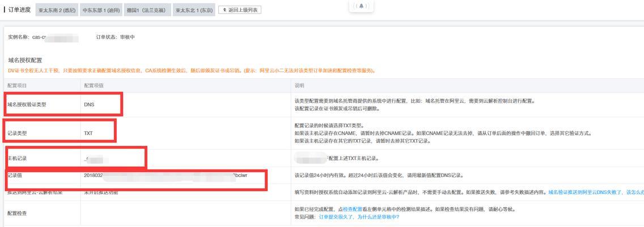Click the blurred 主机记录 value
644x227 pixels.
pyautogui.click(x=96, y=159)
